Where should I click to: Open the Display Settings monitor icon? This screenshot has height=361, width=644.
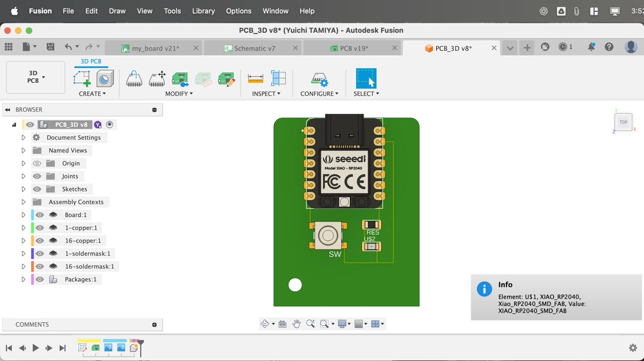[x=342, y=324]
